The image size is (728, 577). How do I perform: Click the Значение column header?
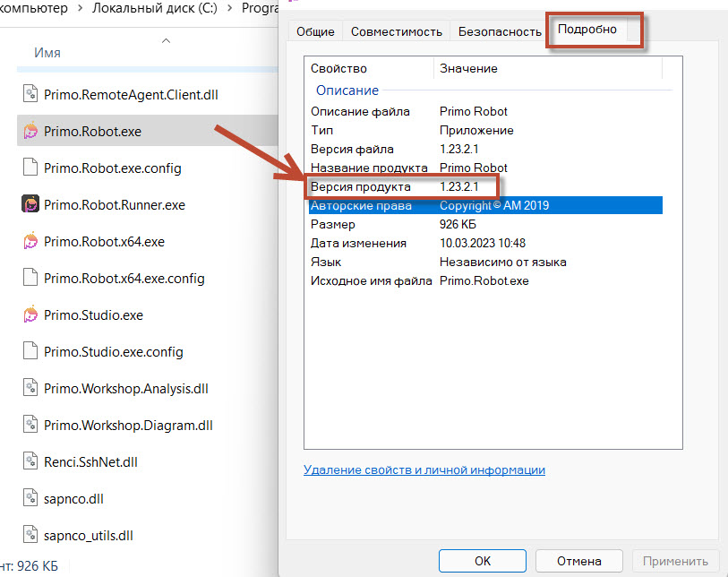pyautogui.click(x=468, y=68)
